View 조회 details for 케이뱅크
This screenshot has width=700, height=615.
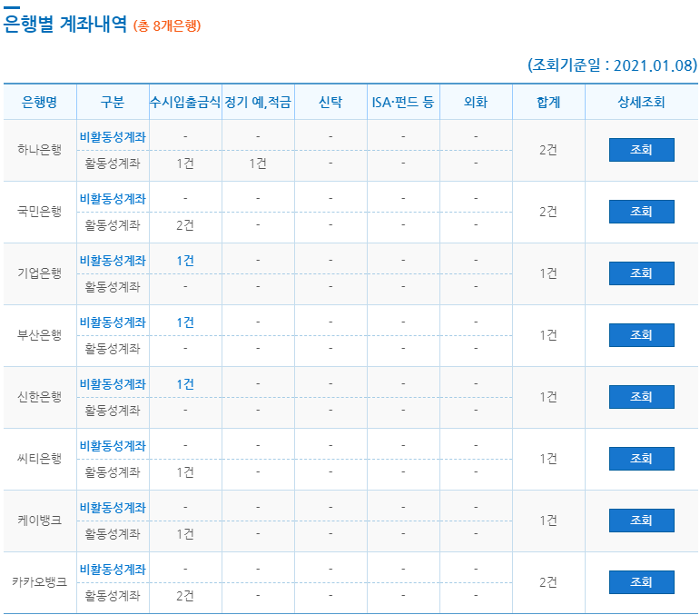tap(641, 521)
